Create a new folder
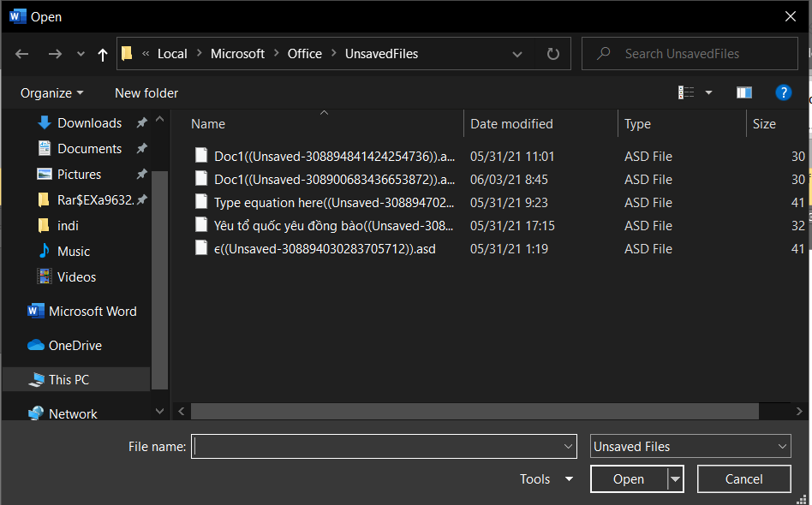This screenshot has width=812, height=505. [x=146, y=92]
